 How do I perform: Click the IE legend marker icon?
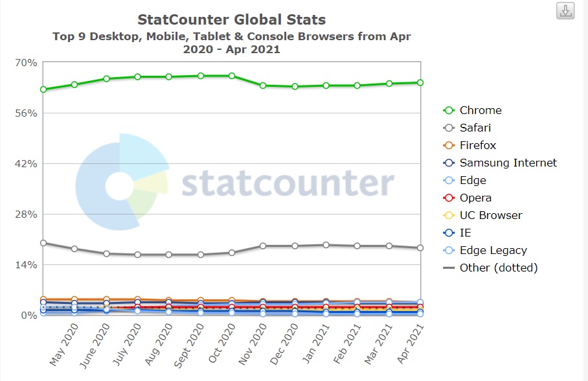click(448, 233)
